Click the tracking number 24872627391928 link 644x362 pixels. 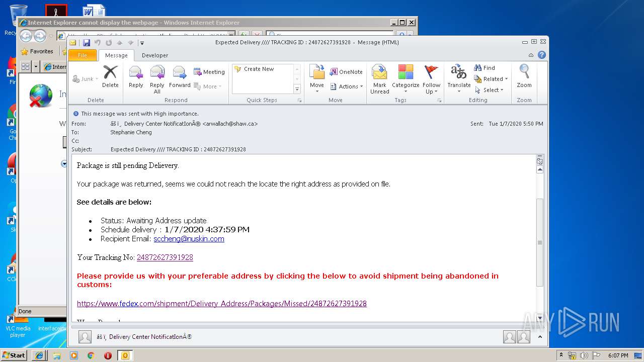tap(165, 257)
